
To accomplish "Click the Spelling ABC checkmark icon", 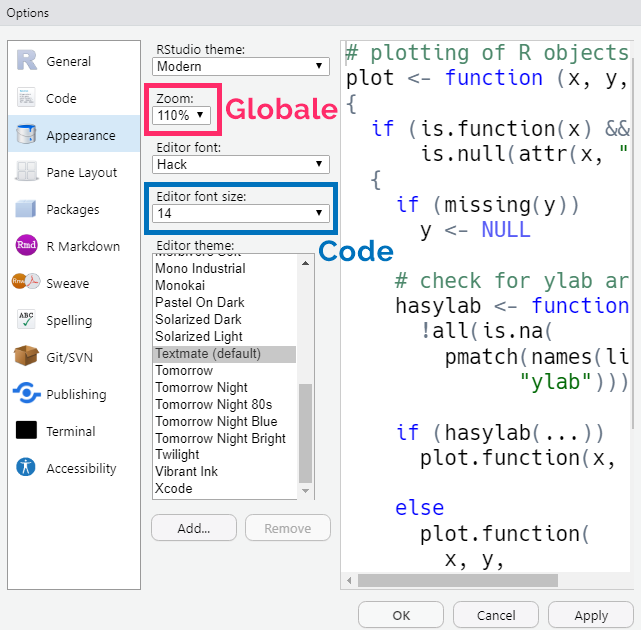I will click(x=27, y=319).
